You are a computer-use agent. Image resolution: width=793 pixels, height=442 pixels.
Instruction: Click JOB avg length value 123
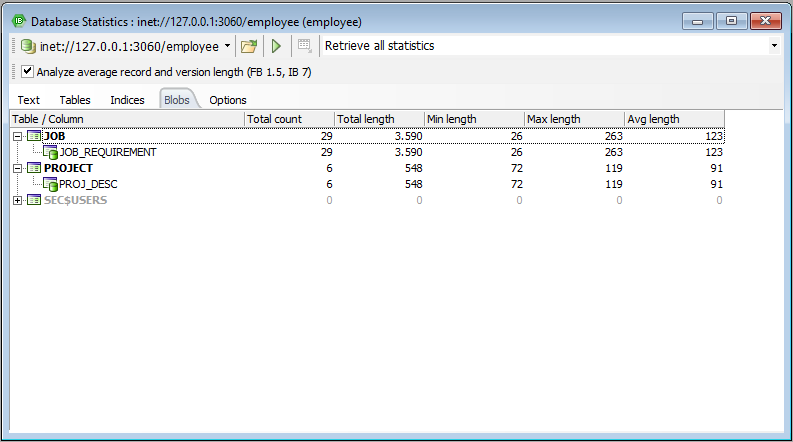(x=714, y=136)
